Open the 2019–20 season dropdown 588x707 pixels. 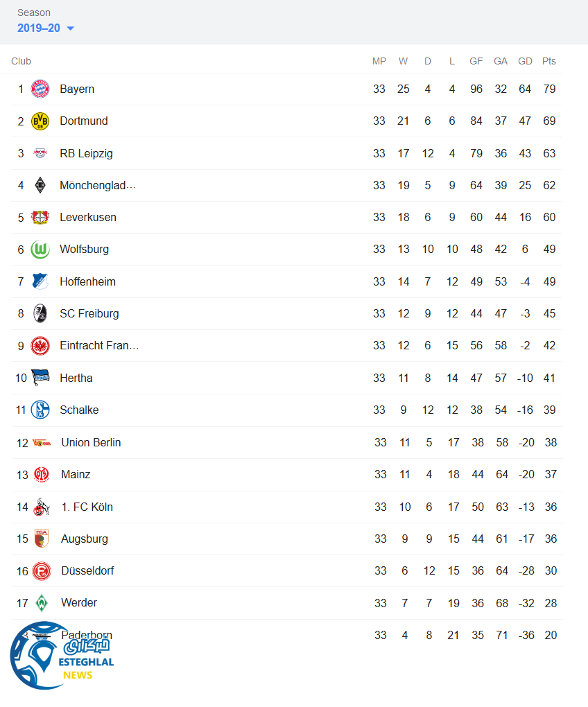(39, 28)
